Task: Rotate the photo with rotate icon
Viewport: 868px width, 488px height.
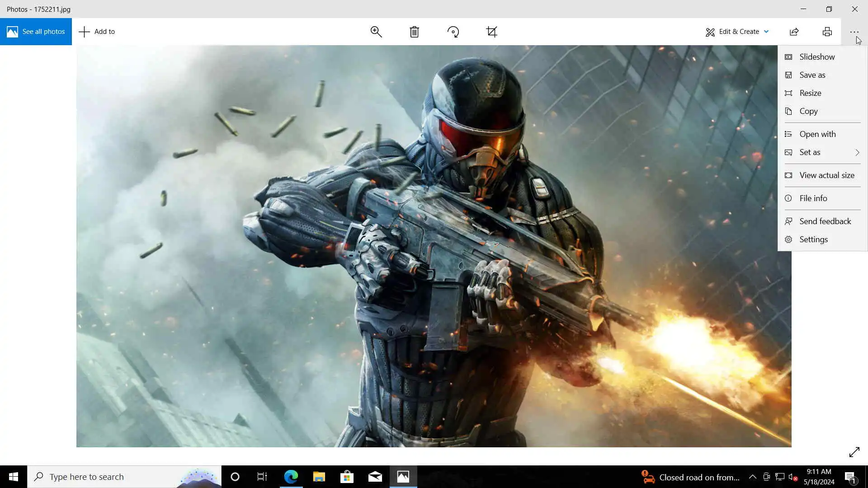Action: 453,32
